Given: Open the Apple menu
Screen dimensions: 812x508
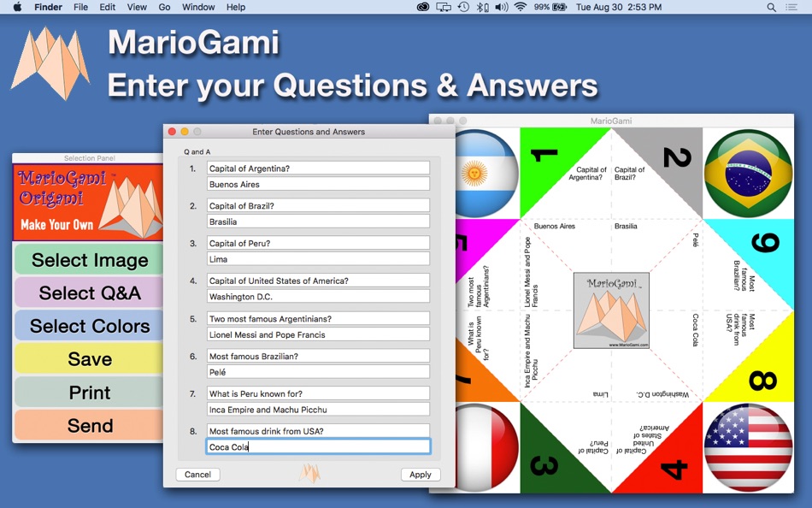Looking at the screenshot, I should click(x=17, y=7).
